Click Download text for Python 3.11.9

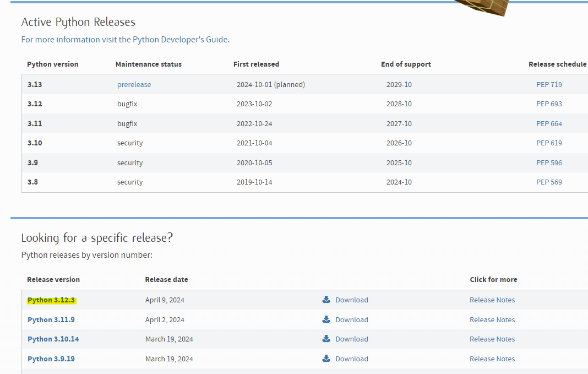(352, 319)
